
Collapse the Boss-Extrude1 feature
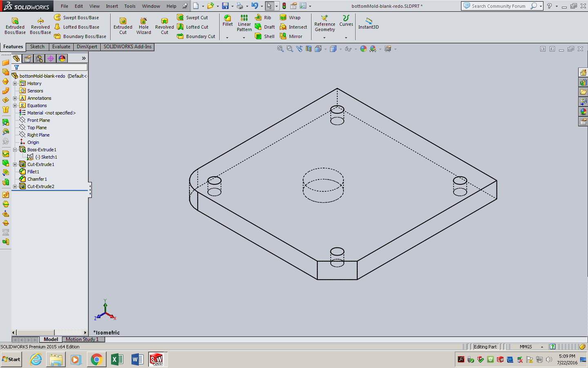[x=15, y=149]
